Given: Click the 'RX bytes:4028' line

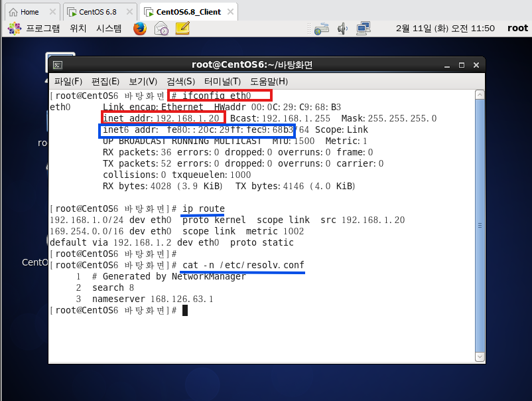Looking at the screenshot, I should click(229, 186).
